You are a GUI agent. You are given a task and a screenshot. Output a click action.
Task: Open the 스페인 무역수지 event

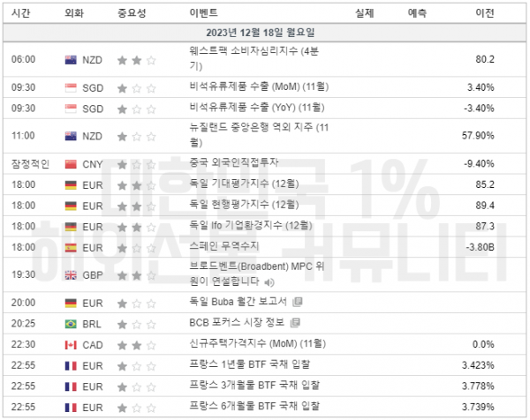(224, 246)
